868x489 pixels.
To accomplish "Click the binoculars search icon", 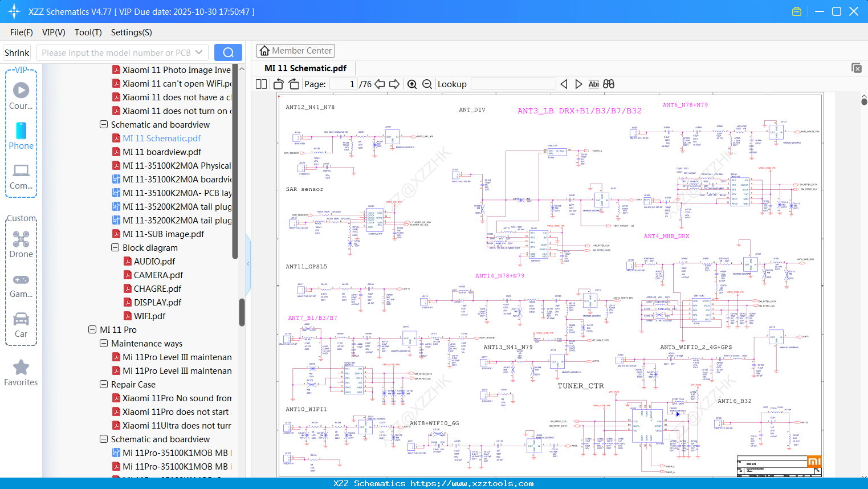I will pos(609,84).
